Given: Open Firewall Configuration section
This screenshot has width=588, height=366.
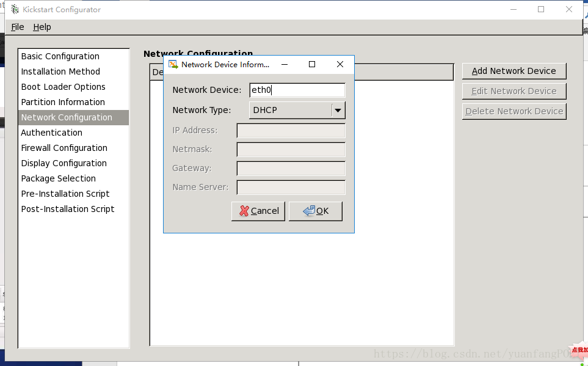Looking at the screenshot, I should click(73, 148).
